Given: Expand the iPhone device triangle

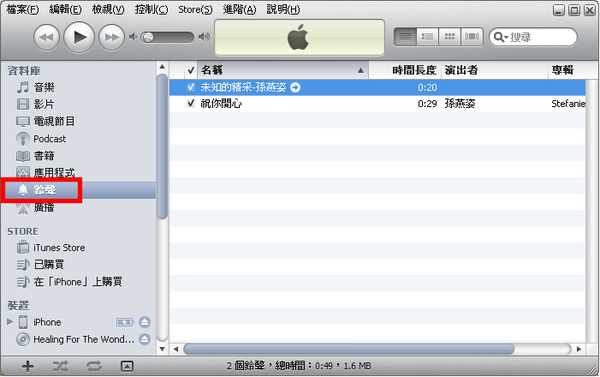Looking at the screenshot, I should [10, 322].
